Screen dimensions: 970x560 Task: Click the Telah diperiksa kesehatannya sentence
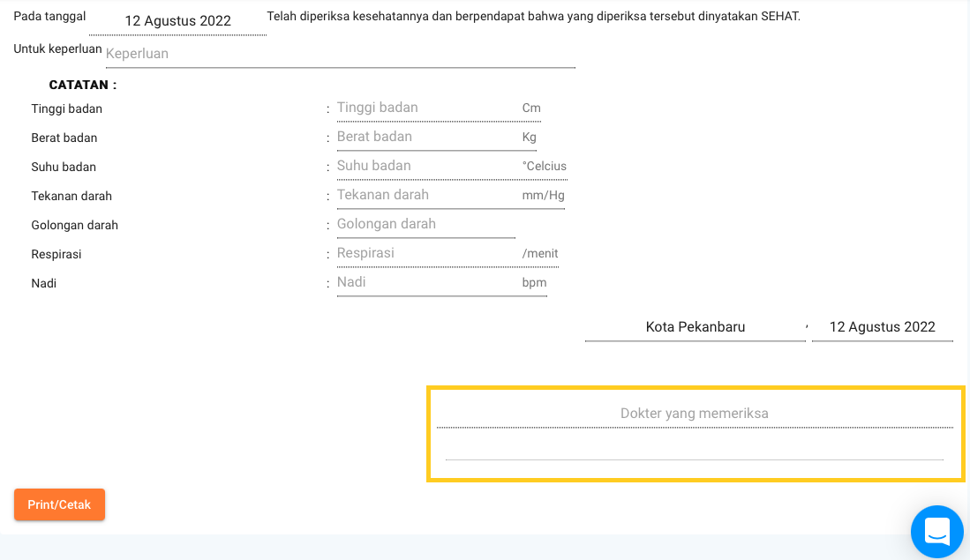coord(533,17)
